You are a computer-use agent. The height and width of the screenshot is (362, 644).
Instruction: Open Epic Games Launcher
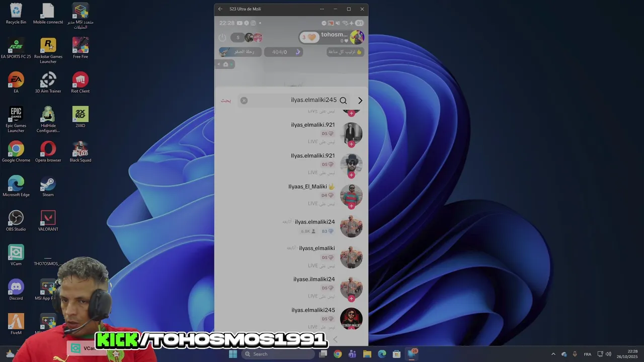16,120
